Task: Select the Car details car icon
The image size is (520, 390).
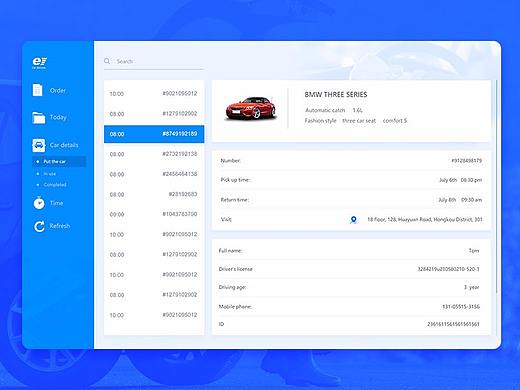Action: pyautogui.click(x=39, y=145)
